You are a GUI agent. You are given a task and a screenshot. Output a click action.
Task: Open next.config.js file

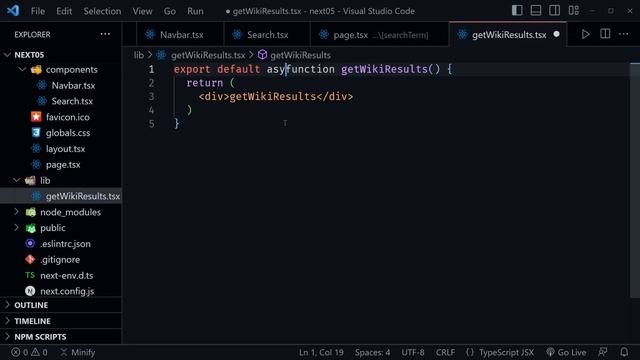tap(67, 291)
